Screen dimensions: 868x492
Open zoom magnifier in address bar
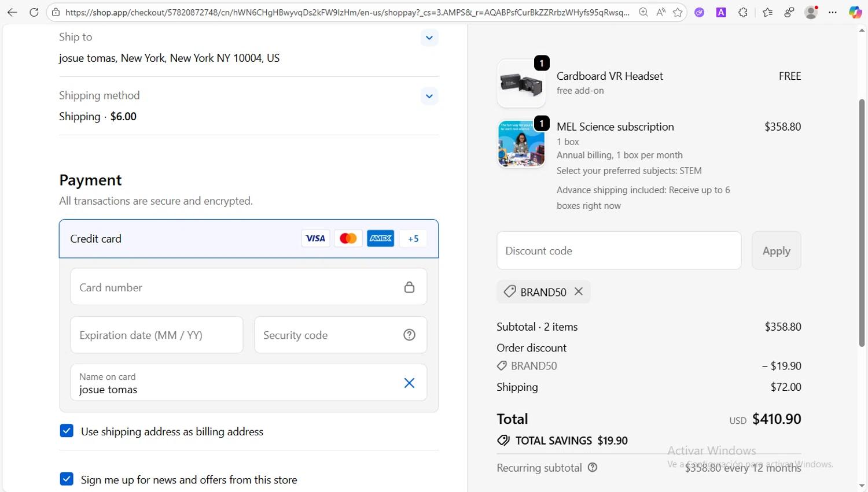(x=643, y=12)
